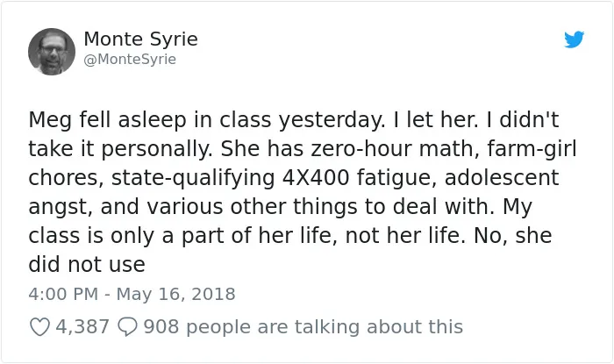Click the tweet line mentioning '4X400 fatigue'
Image resolution: width=614 pixels, height=364 pixels.
pyautogui.click(x=294, y=178)
